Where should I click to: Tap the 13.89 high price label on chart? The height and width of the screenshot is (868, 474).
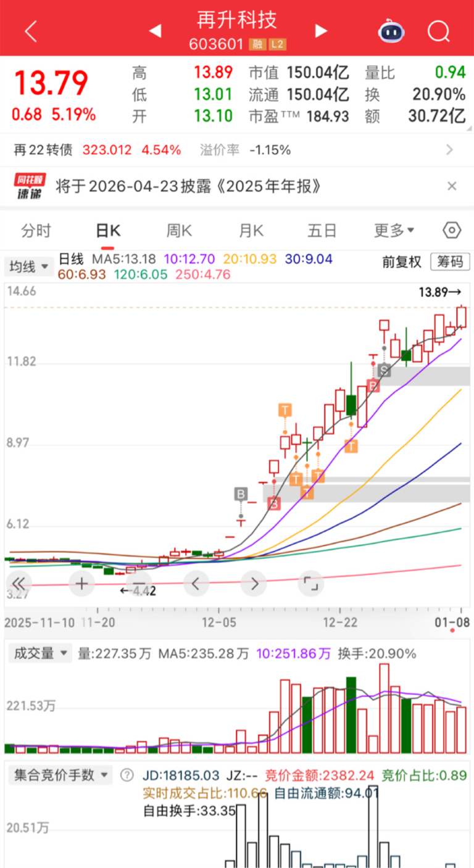click(440, 292)
